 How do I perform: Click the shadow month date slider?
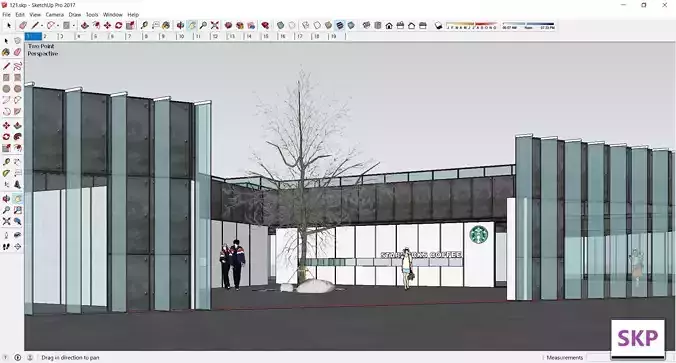pyautogui.click(x=472, y=25)
